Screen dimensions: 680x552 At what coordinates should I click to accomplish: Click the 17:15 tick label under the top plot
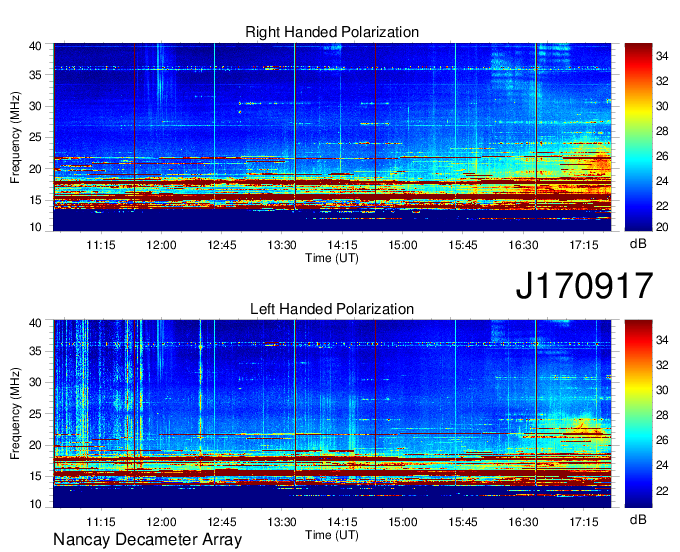click(x=583, y=245)
